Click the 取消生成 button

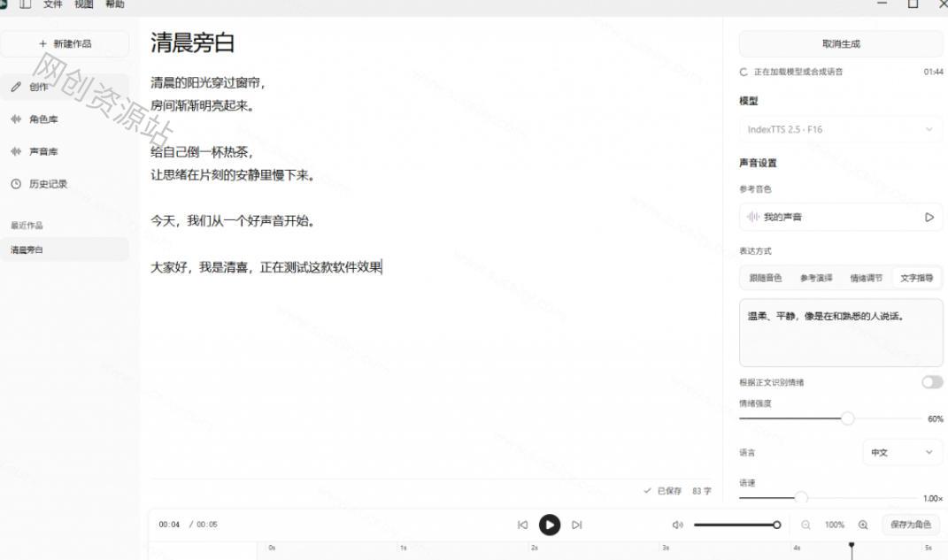point(840,44)
